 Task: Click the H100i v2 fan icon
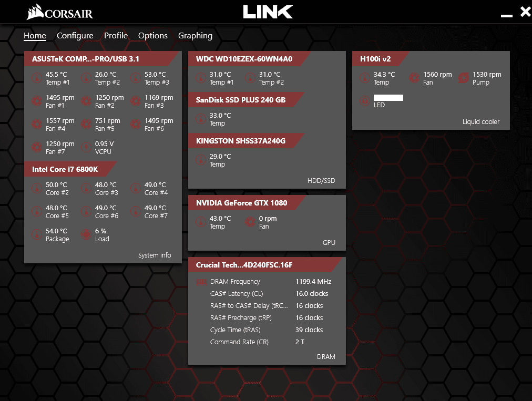pyautogui.click(x=414, y=78)
